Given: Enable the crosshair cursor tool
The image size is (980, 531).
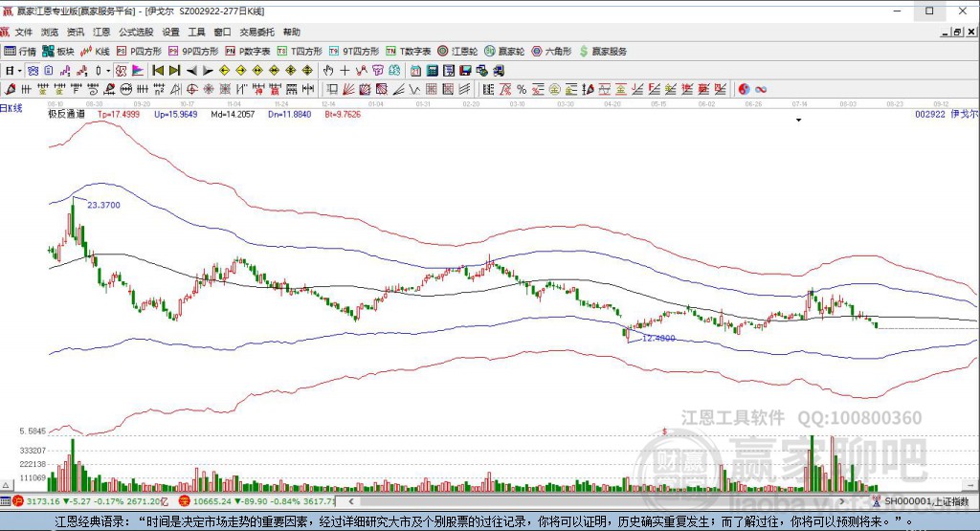Looking at the screenshot, I should [345, 71].
